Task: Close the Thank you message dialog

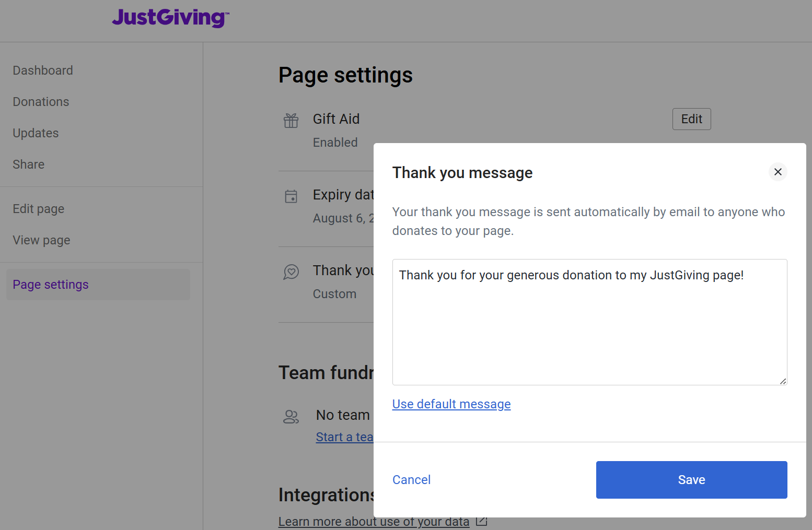Action: (x=778, y=172)
